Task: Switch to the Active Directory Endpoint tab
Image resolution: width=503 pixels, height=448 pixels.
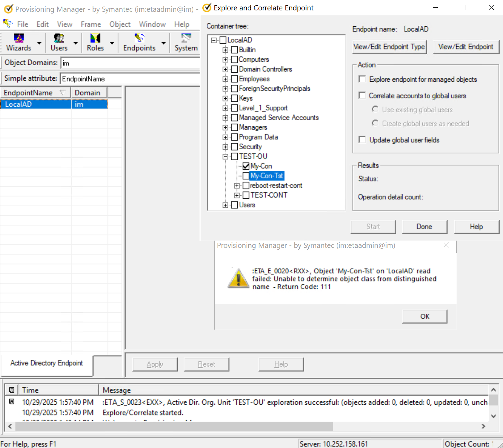Action: tap(47, 363)
